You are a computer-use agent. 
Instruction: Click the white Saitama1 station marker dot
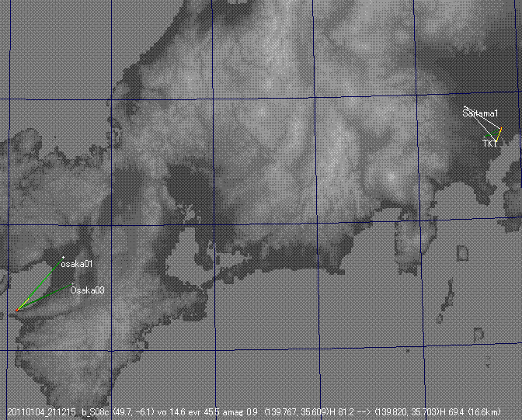click(x=465, y=107)
